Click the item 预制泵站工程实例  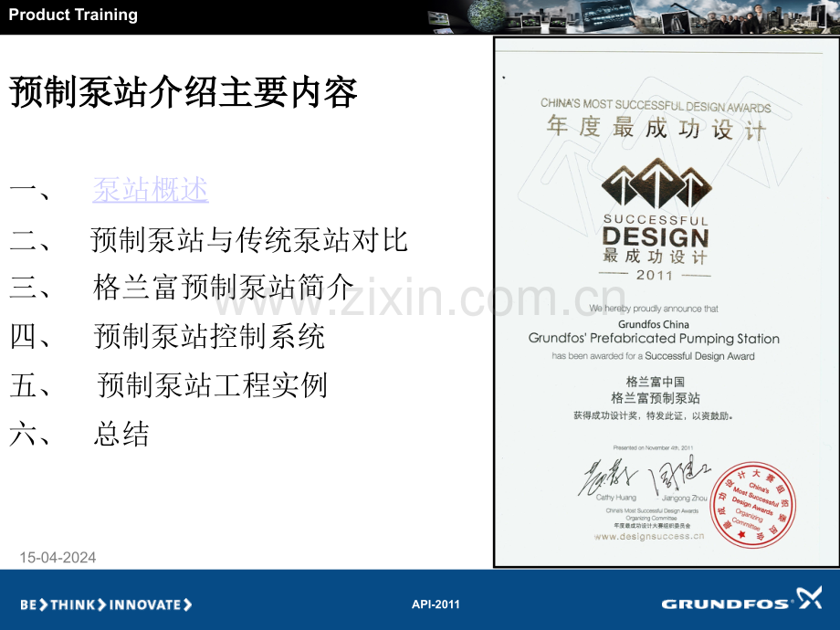(212, 385)
